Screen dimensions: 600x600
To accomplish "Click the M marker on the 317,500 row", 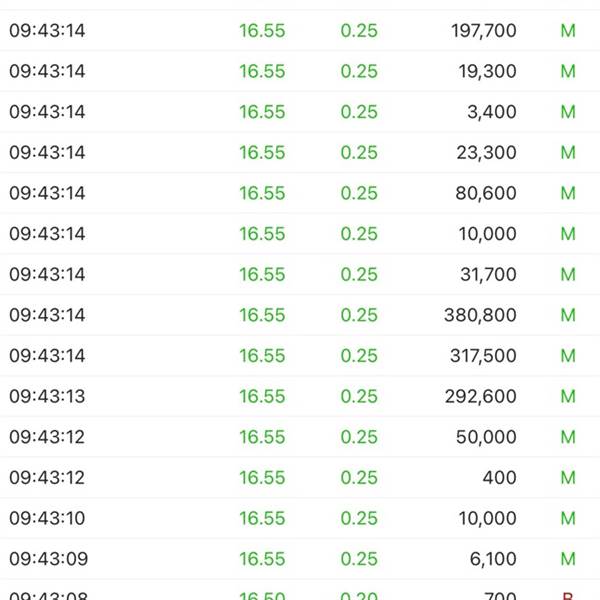I will coord(568,356).
